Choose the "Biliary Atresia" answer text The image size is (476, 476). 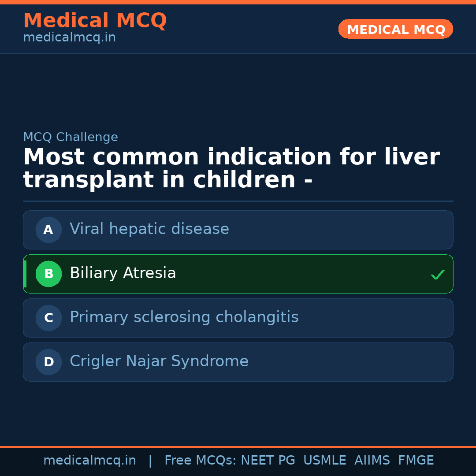pyautogui.click(x=123, y=273)
